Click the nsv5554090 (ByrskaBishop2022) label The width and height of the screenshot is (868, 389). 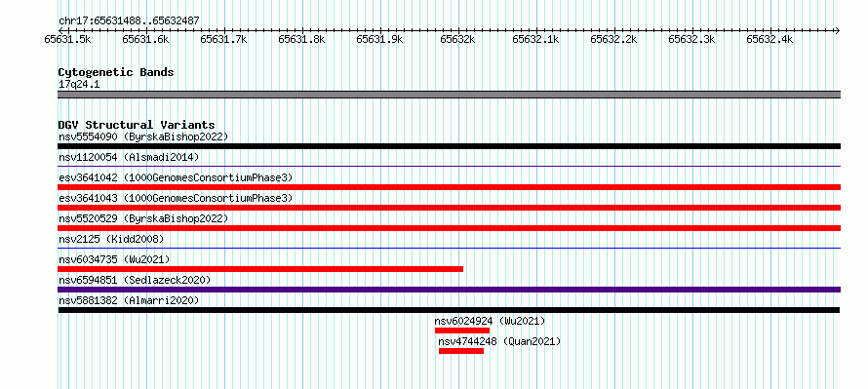point(143,136)
